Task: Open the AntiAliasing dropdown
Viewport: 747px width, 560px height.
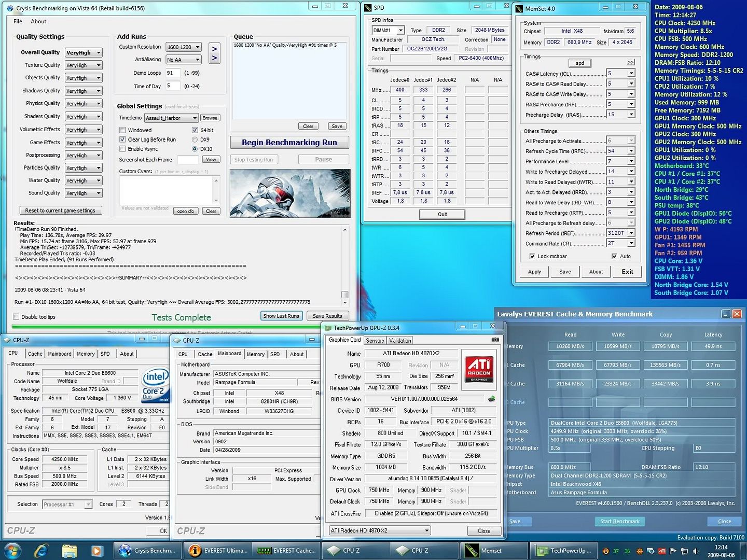Action: [183, 60]
